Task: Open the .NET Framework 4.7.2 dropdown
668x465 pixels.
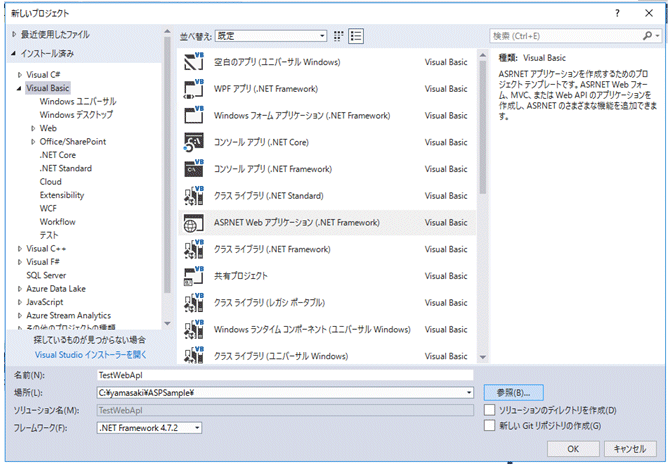Action: pyautogui.click(x=150, y=427)
